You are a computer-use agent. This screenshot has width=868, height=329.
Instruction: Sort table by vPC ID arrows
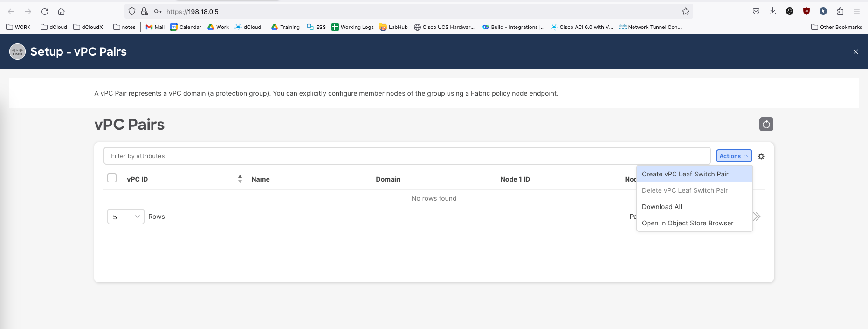pos(240,179)
